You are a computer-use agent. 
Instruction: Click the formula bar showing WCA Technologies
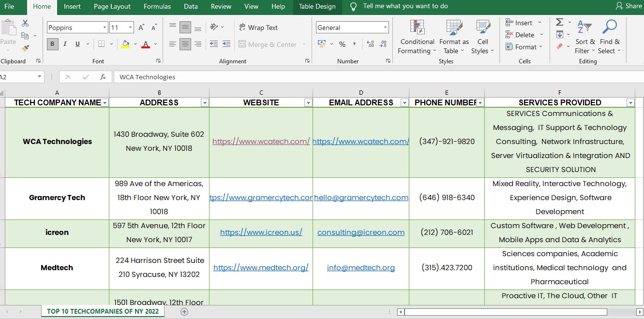[x=378, y=77]
